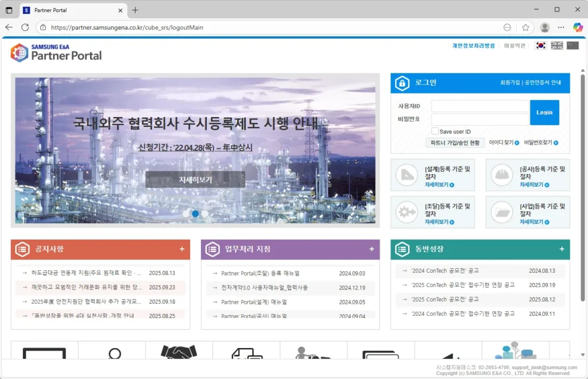Screen dimensions: 588x379
Task: Click the [사업] registration criteria card icon
Action: 501,212
